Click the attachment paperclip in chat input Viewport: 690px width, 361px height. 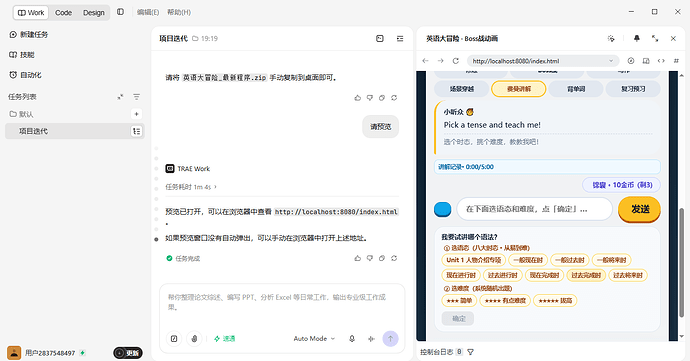194,339
